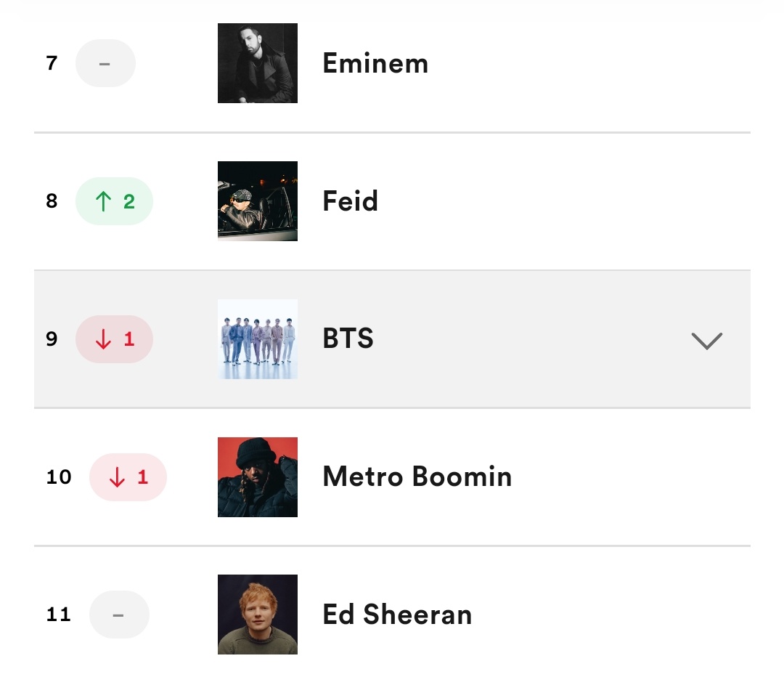Screen dimensions: 784x677
Task: Click the red down arrow for BTS
Action: 103,339
